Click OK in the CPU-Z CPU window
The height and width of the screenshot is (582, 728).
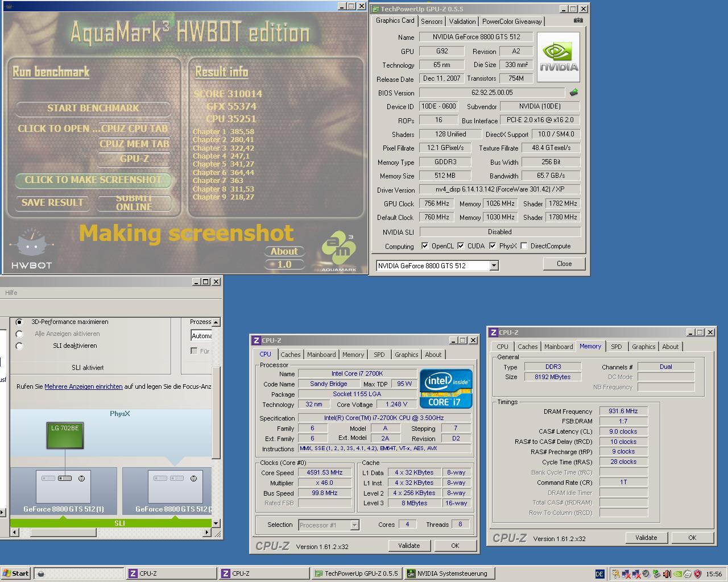pos(455,546)
